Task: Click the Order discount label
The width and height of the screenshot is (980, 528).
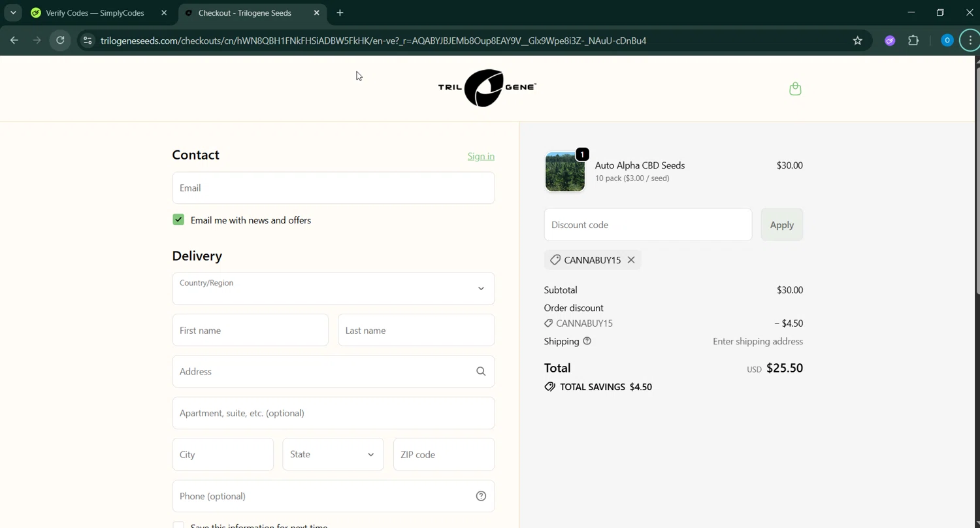Action: (574, 308)
